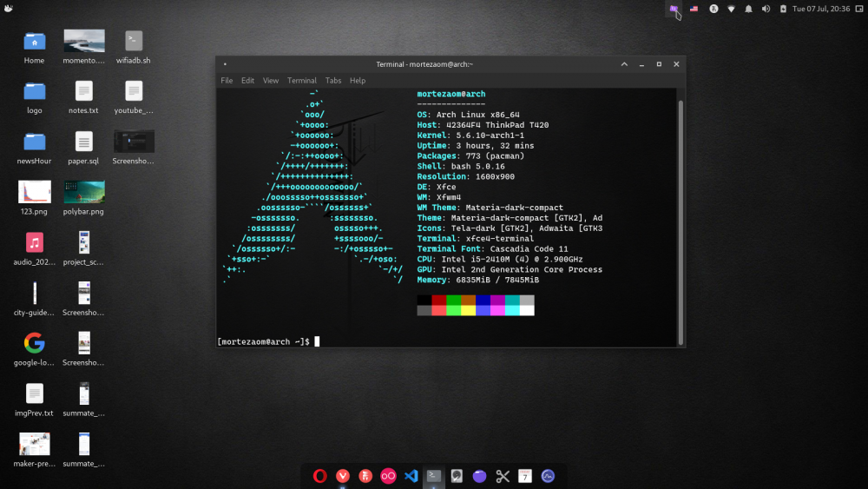
Task: Click the US flag keyboard layout indicator
Action: pos(694,9)
